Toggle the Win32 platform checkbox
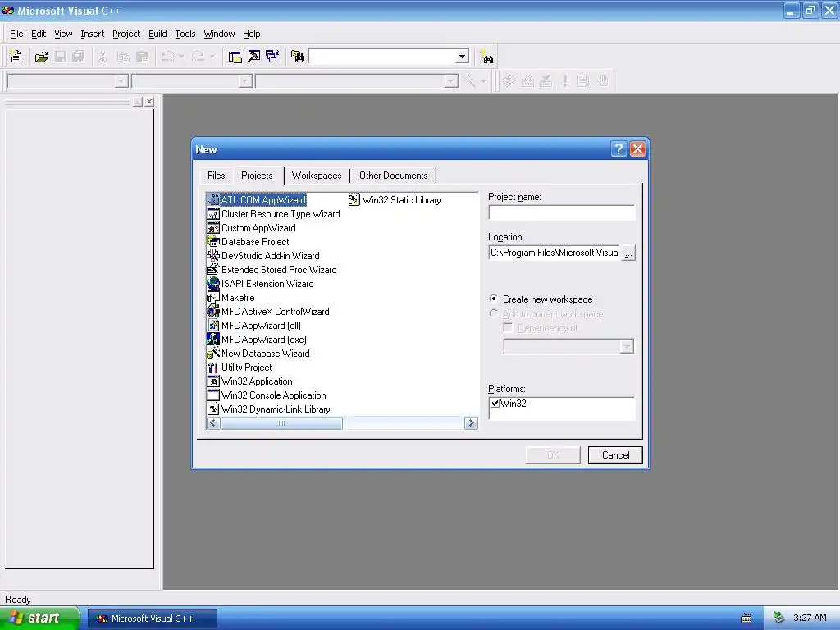840x630 pixels. point(495,404)
